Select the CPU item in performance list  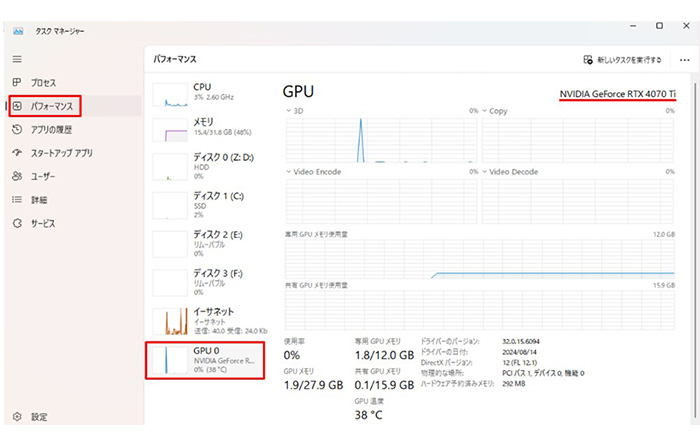(x=205, y=93)
